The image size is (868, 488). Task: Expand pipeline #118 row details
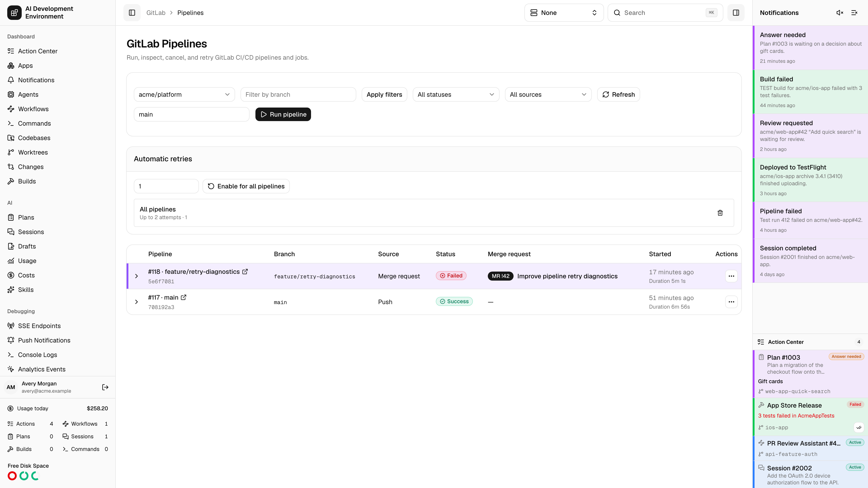(x=137, y=276)
